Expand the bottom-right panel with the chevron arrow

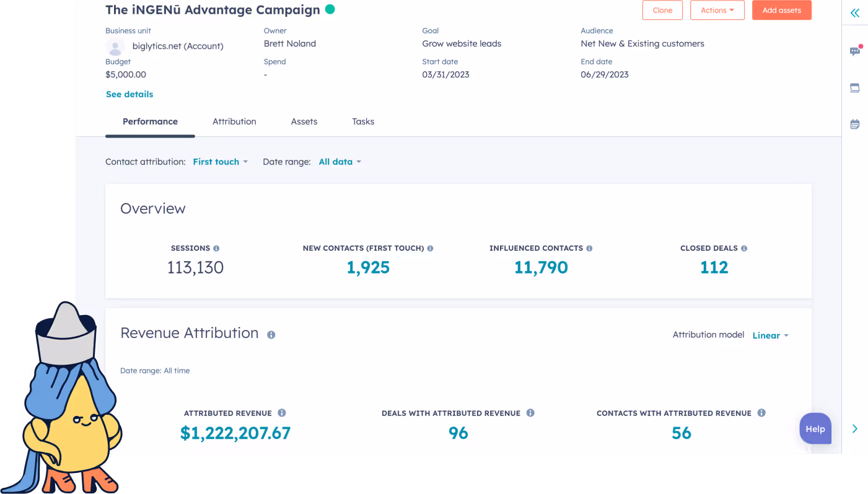click(x=854, y=428)
